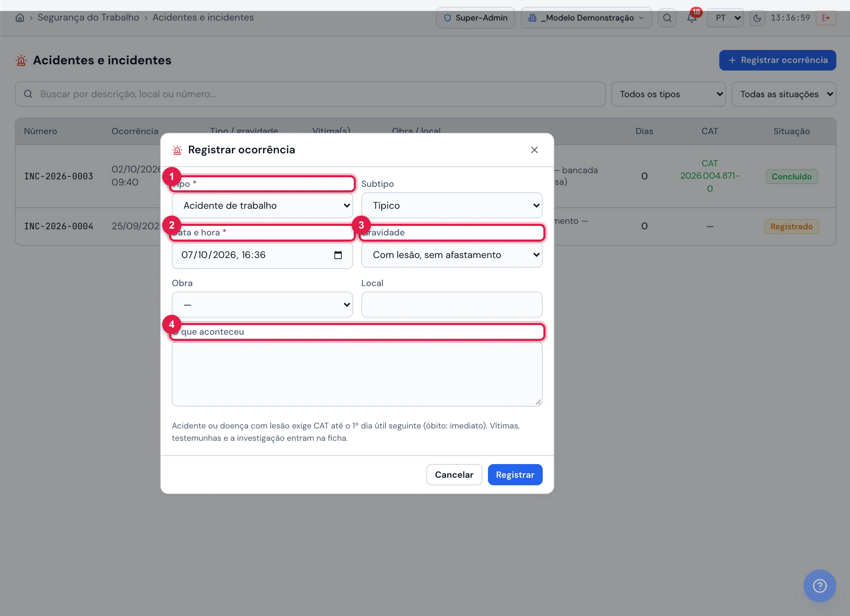Expand the _Modelo Demonstração company selector
The image size is (850, 616).
[586, 17]
